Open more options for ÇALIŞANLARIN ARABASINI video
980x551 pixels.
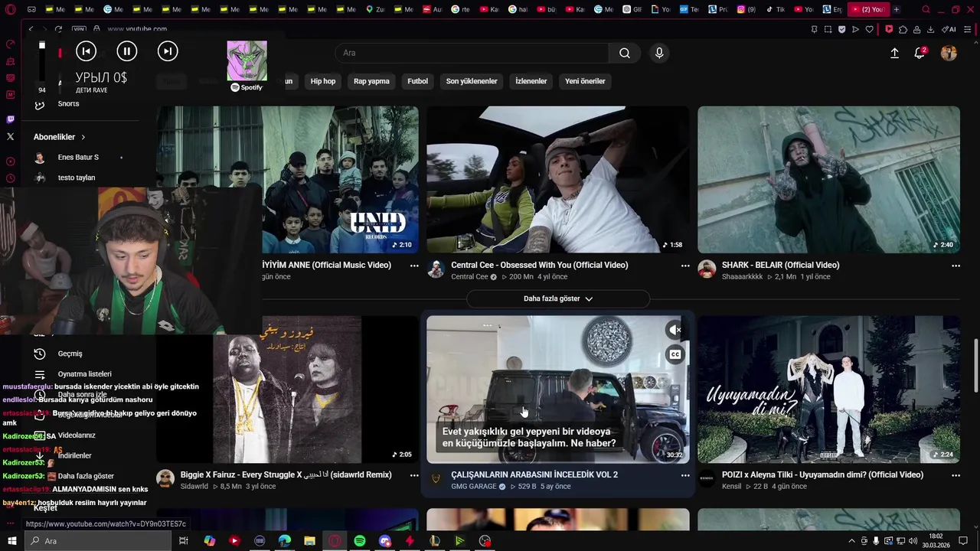(685, 475)
